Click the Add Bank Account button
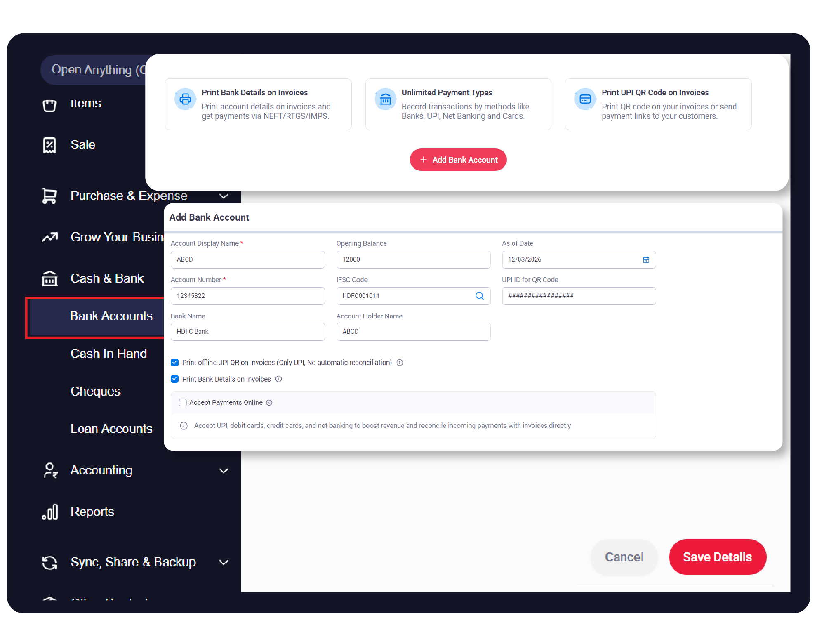 coord(458,160)
